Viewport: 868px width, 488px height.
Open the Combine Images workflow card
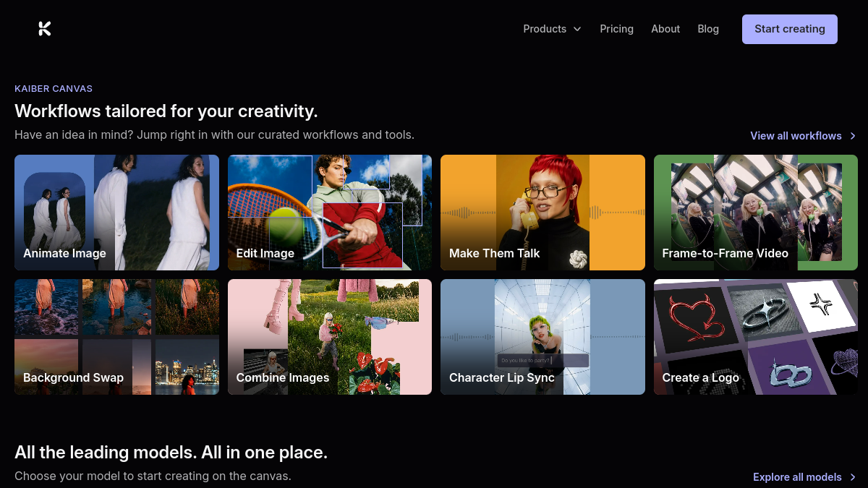point(330,337)
